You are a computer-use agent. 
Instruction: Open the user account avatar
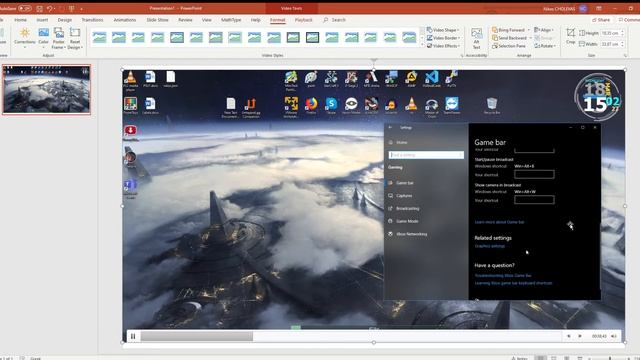point(583,8)
